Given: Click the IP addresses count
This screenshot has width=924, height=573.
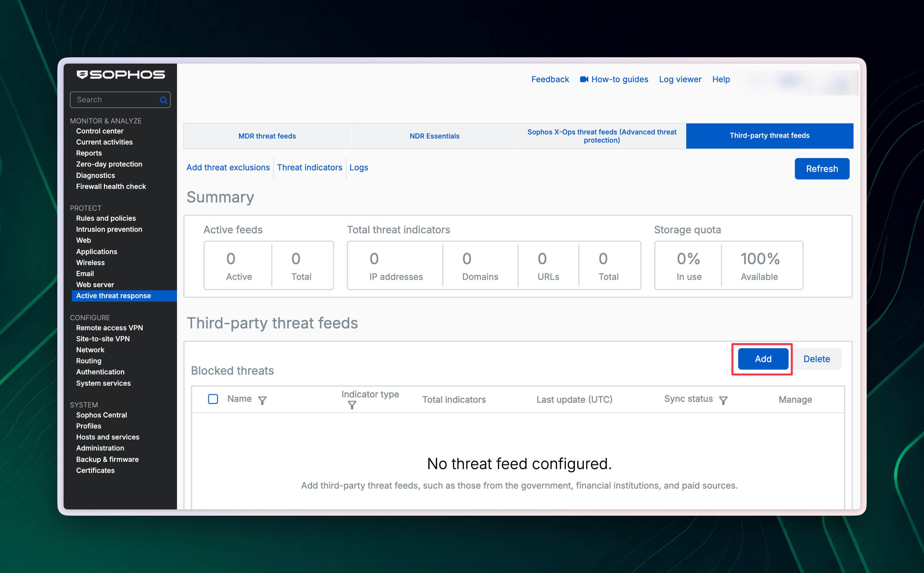Looking at the screenshot, I should [374, 259].
